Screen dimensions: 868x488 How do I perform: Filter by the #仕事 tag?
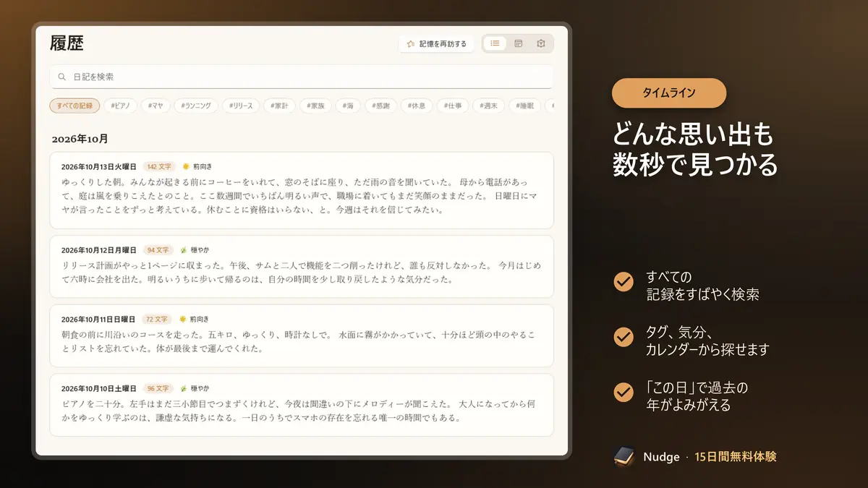(453, 106)
